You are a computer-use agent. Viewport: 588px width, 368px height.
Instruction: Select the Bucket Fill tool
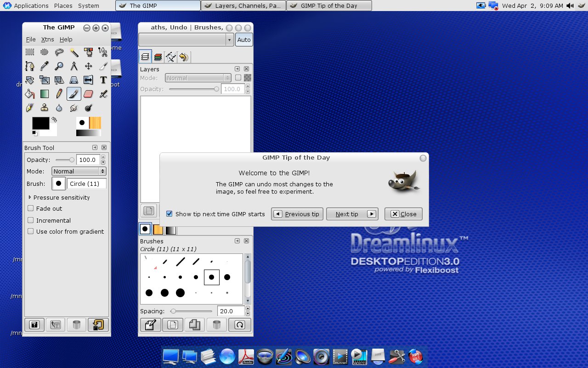30,94
